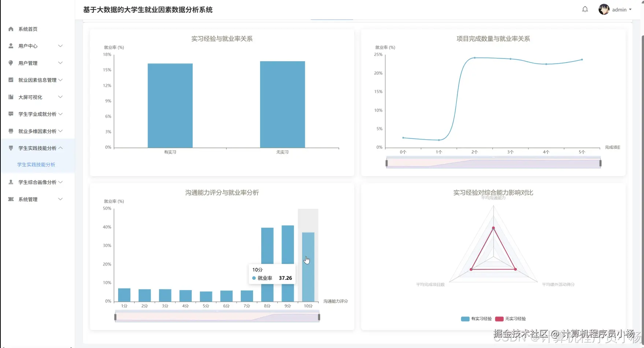Open the 就业多维因素分析 menu
This screenshot has width=644, height=348.
37,131
